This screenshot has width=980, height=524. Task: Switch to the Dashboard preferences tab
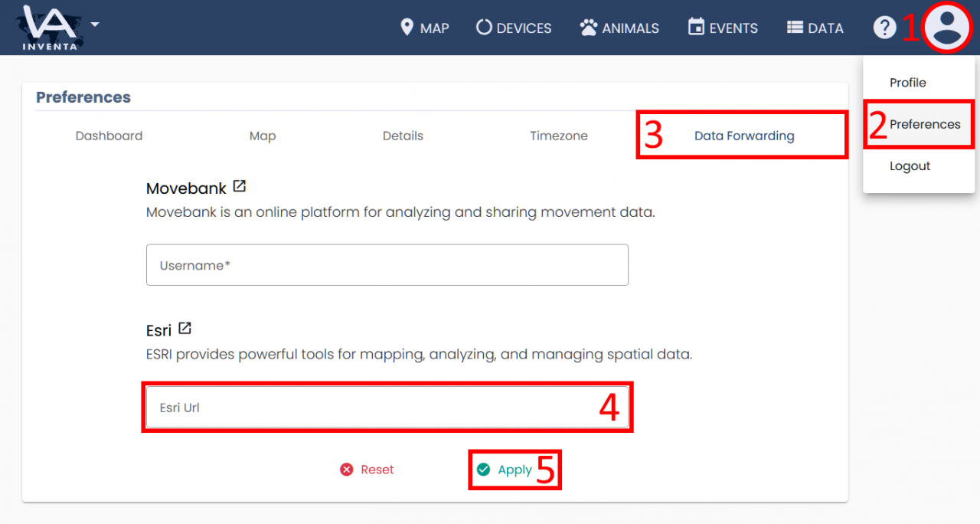pyautogui.click(x=109, y=136)
